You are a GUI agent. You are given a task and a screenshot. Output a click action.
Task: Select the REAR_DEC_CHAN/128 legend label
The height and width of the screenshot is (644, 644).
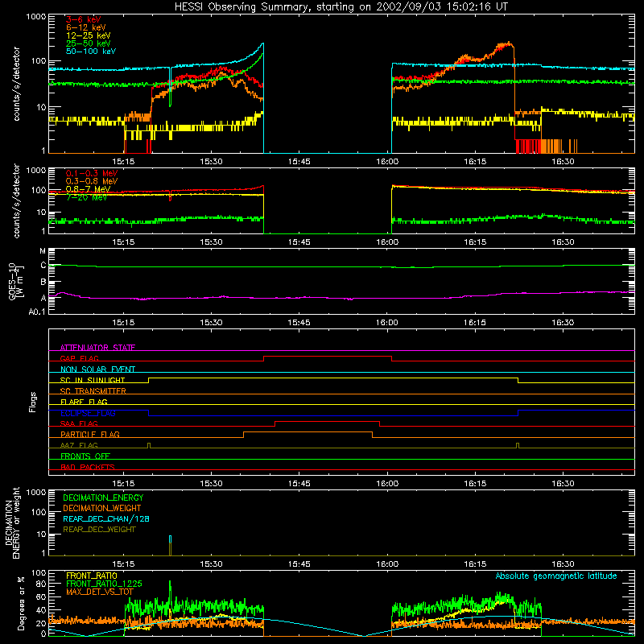[x=106, y=519]
